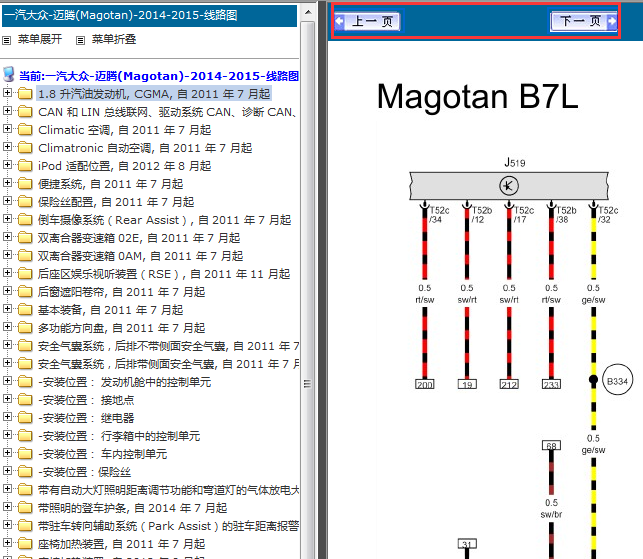The height and width of the screenshot is (559, 643).
Task: Expand the 保险丝配置 node
Action: pos(7,201)
